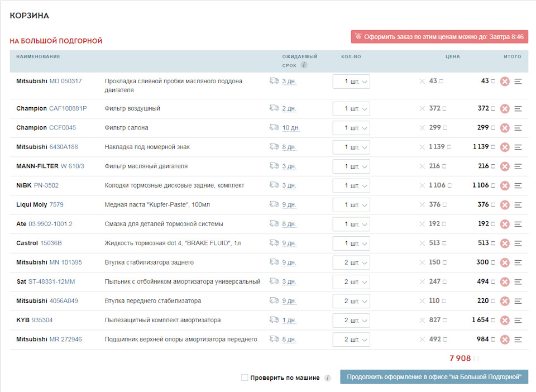Screen dimensions: 536x392
Task: Click delivery truck icon for Champion CCF0045
Action: click(274, 127)
